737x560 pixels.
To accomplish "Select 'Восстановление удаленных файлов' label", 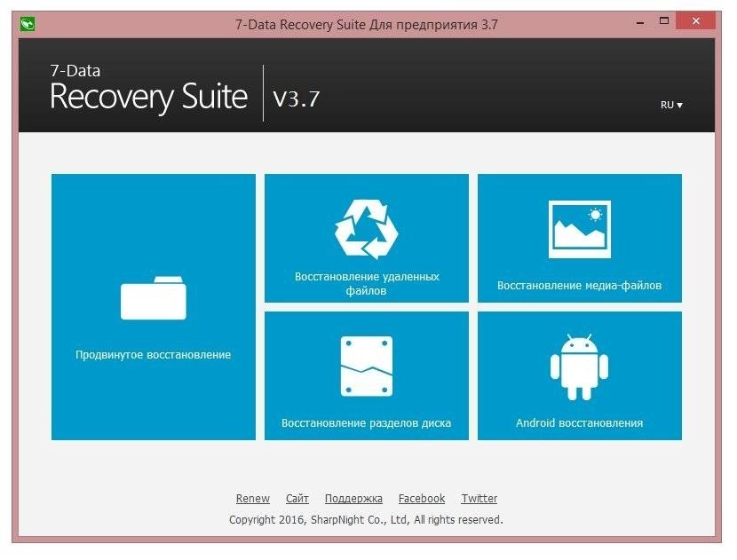I will point(367,283).
